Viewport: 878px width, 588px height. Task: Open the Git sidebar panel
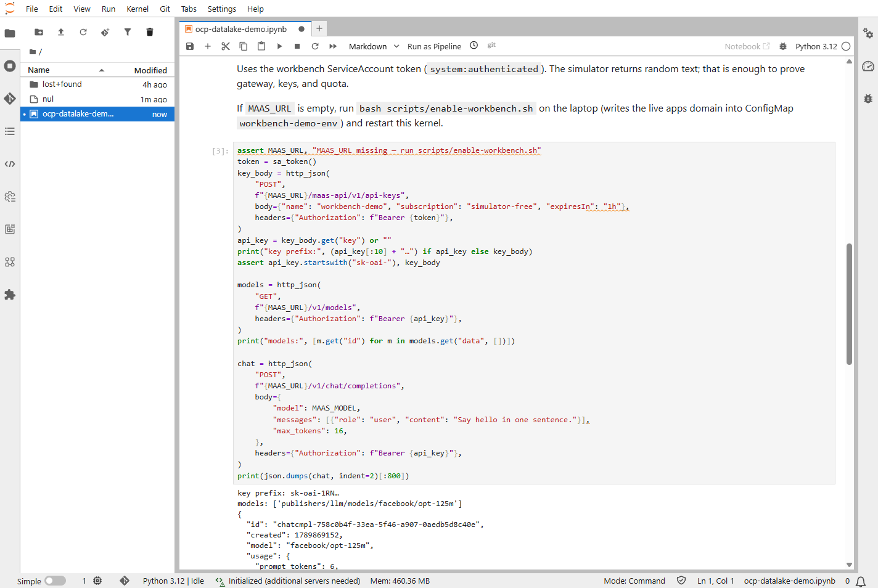tap(10, 99)
